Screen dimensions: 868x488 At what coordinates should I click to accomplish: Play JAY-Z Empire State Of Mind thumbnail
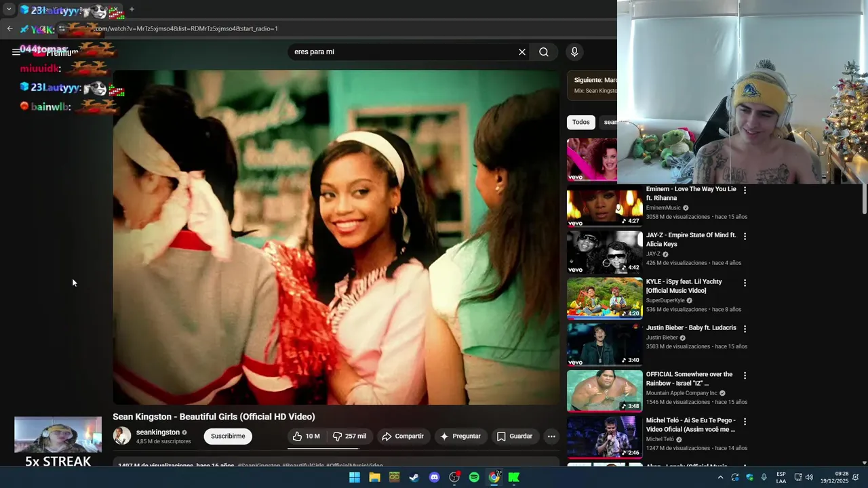[605, 252]
